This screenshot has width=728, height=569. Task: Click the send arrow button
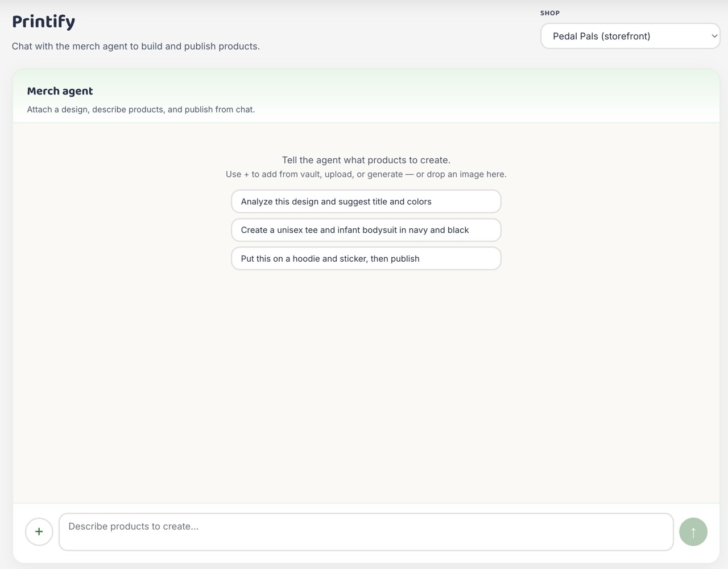(693, 531)
